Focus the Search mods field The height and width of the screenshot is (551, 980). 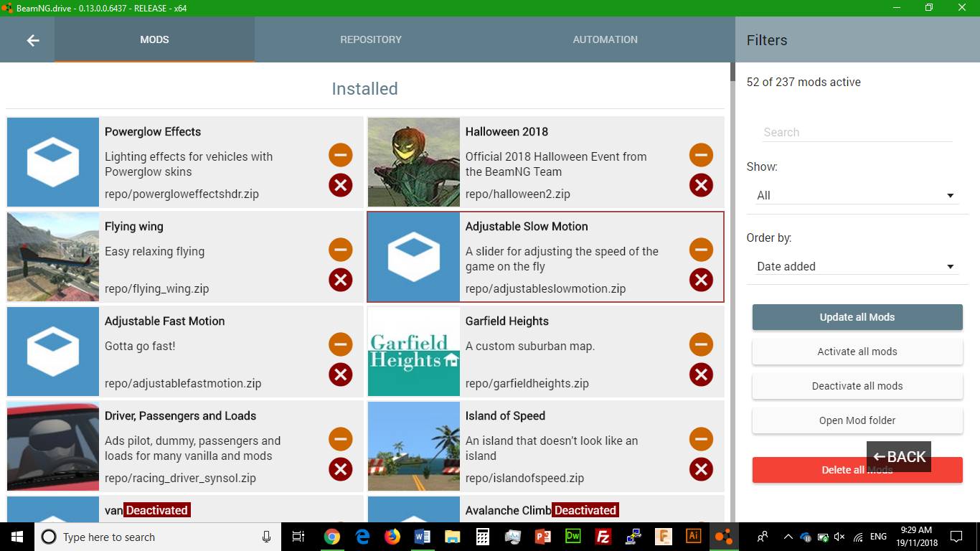(857, 132)
